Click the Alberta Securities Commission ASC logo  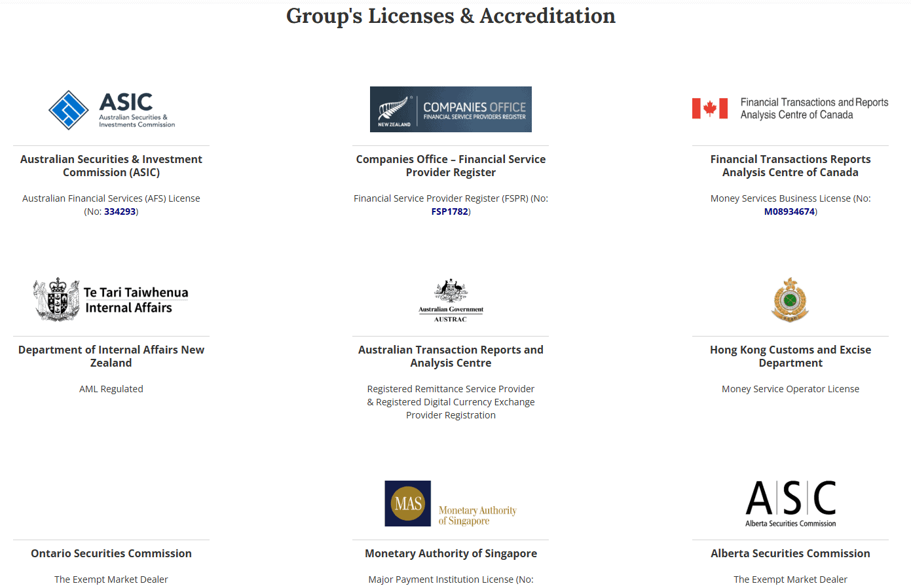(790, 503)
